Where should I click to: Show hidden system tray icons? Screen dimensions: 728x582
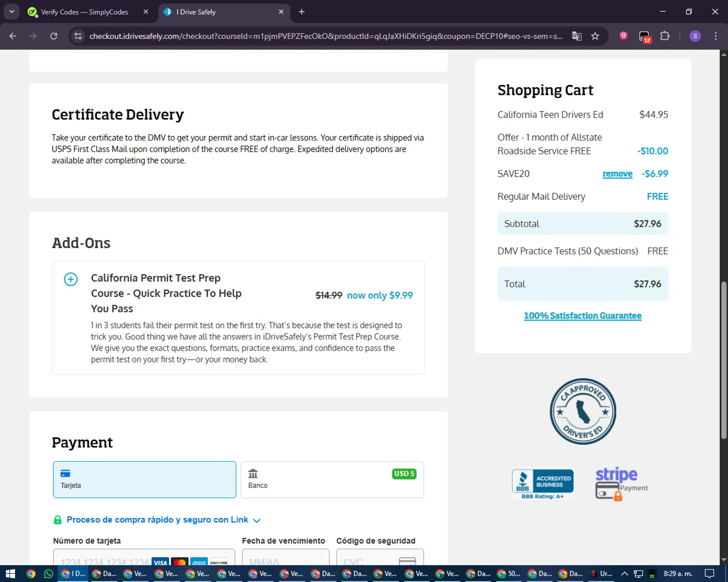point(625,574)
